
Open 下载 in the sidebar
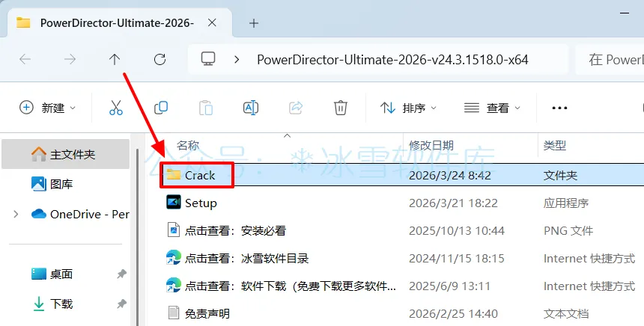tap(52, 304)
